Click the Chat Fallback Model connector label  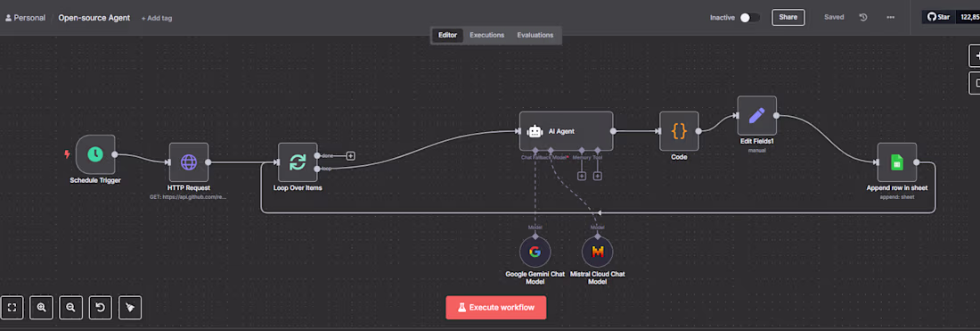(544, 158)
